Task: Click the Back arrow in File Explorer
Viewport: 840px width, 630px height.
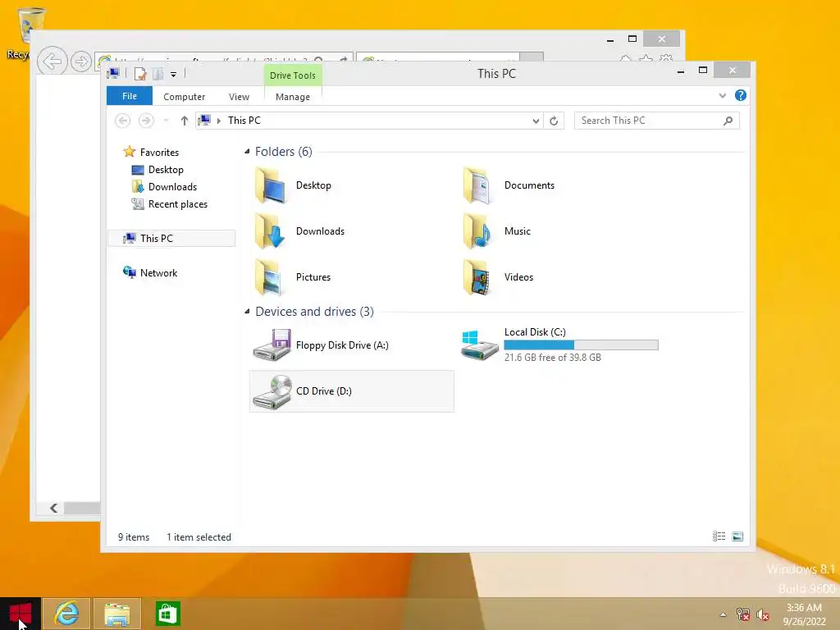Action: click(x=123, y=121)
